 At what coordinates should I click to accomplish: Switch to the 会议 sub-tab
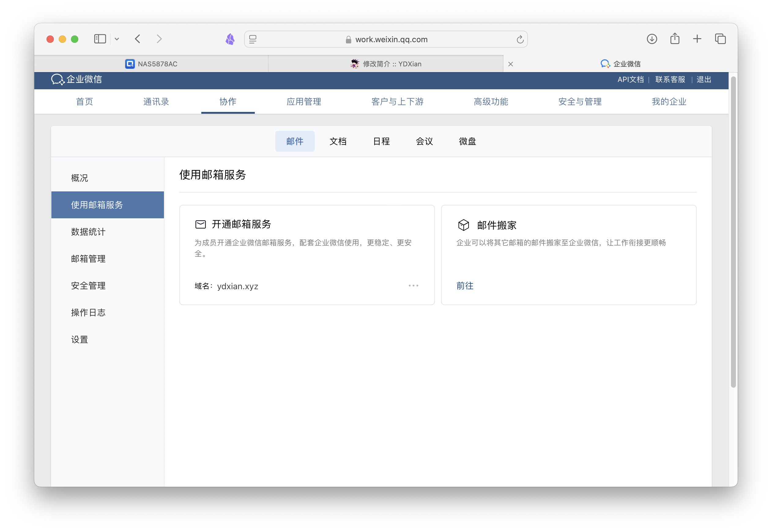click(424, 141)
